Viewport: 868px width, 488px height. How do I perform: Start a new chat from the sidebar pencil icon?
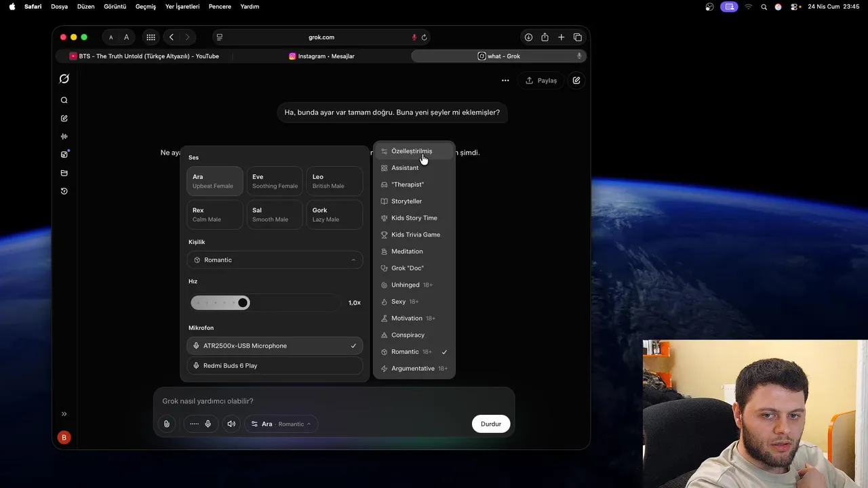coord(64,119)
